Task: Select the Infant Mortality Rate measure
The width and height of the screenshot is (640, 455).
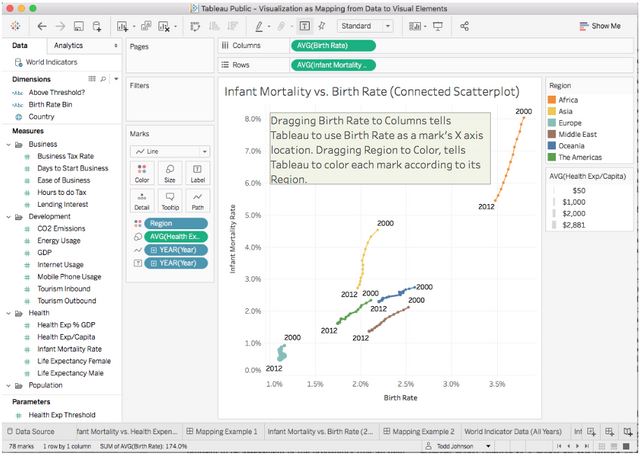Action: [x=69, y=349]
